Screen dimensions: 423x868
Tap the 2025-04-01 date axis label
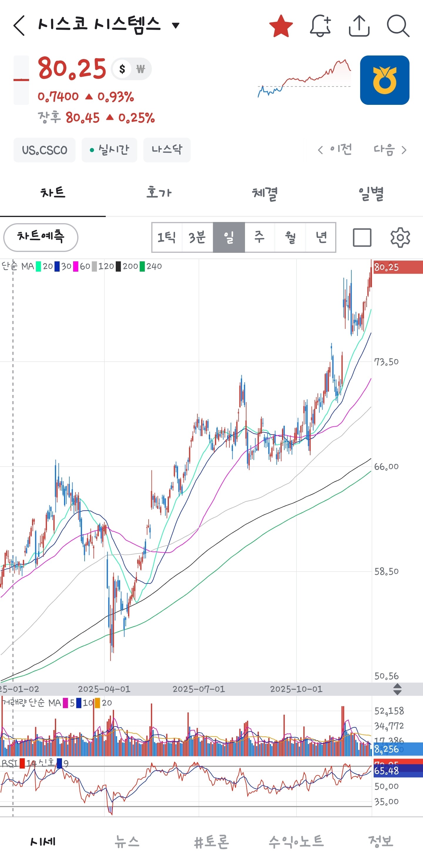pos(104,689)
